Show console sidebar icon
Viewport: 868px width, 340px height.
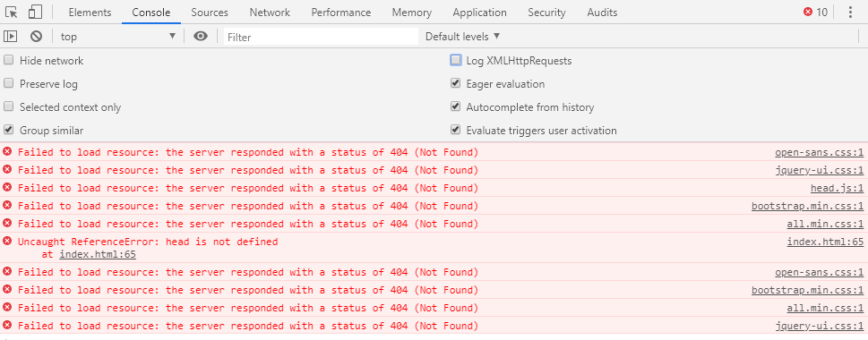10,37
